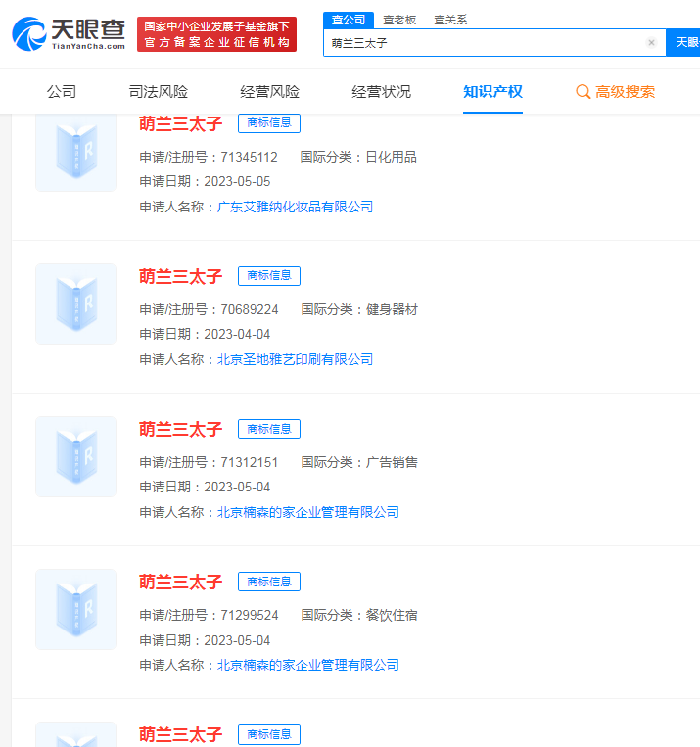This screenshot has width=700, height=747.
Task: Click 国际分类：广告销售 text
Action: 359,462
